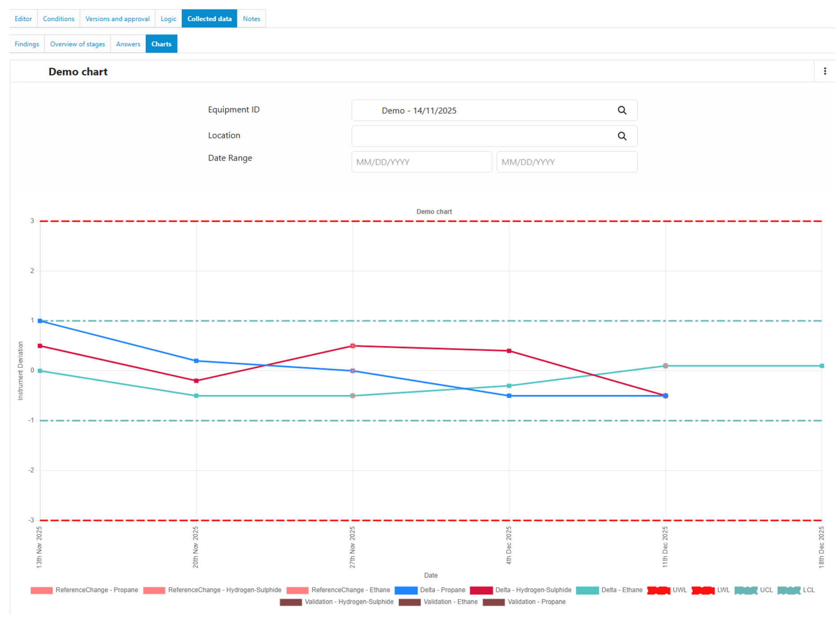
Task: Switch to Findings sub-tab
Action: 27,44
